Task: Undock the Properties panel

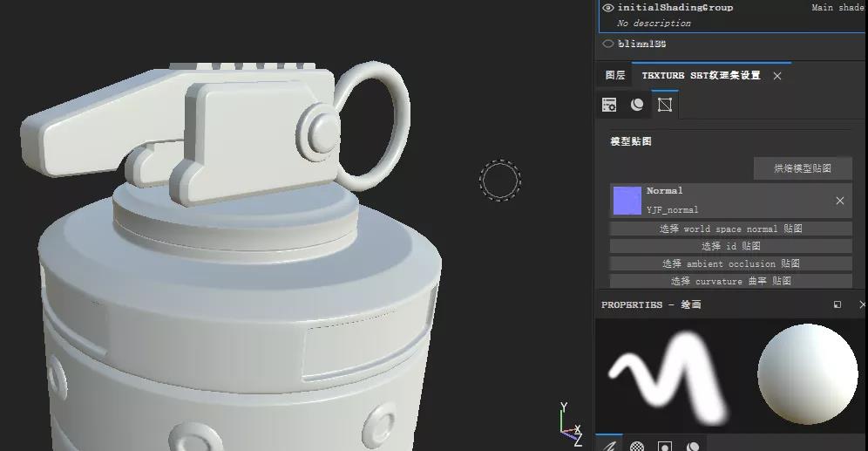Action: pos(837,305)
